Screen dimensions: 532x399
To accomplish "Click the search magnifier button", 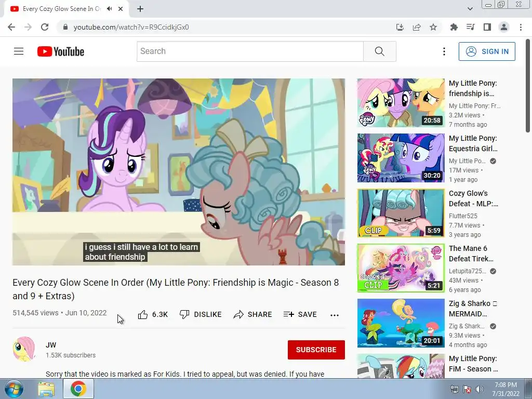I will [380, 51].
